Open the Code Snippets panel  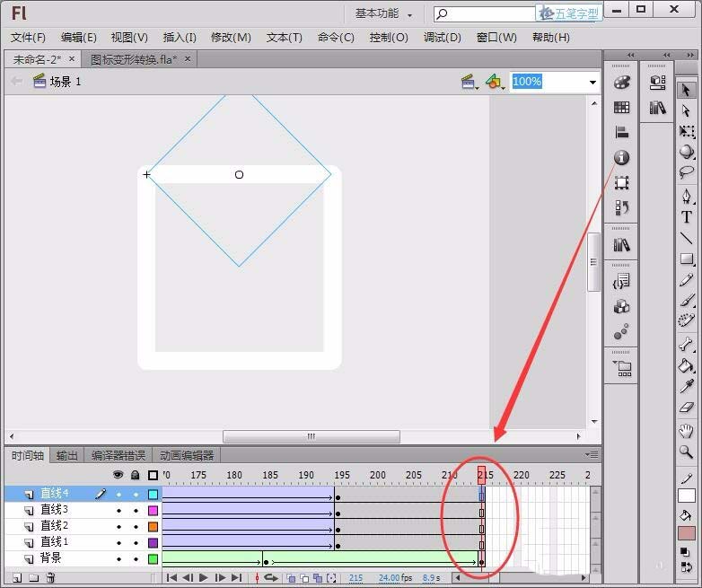click(x=621, y=282)
